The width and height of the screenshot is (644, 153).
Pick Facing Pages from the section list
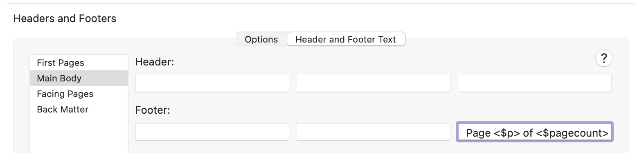click(x=79, y=94)
